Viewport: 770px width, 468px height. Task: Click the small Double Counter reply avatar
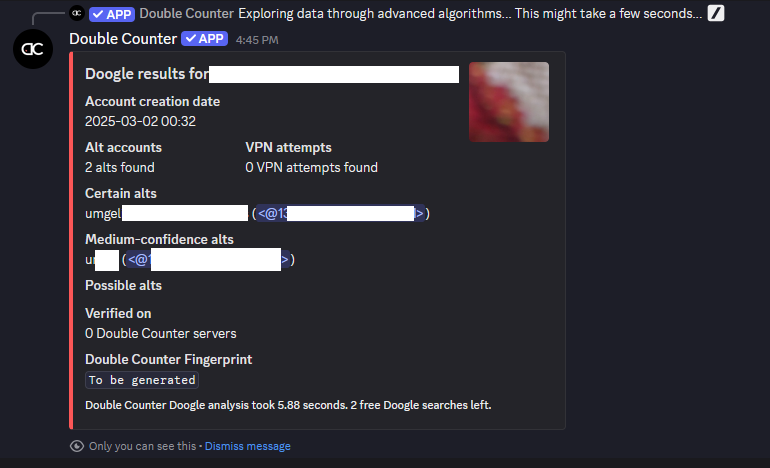point(77,13)
